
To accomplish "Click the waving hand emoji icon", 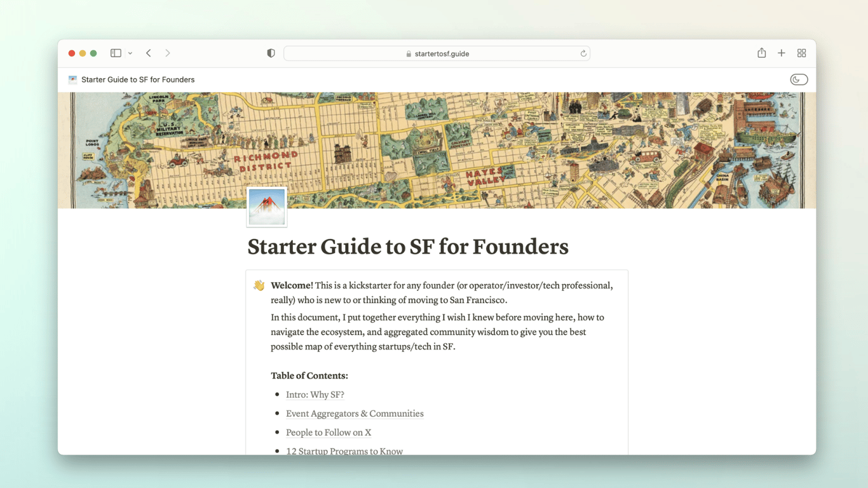I will [x=259, y=285].
